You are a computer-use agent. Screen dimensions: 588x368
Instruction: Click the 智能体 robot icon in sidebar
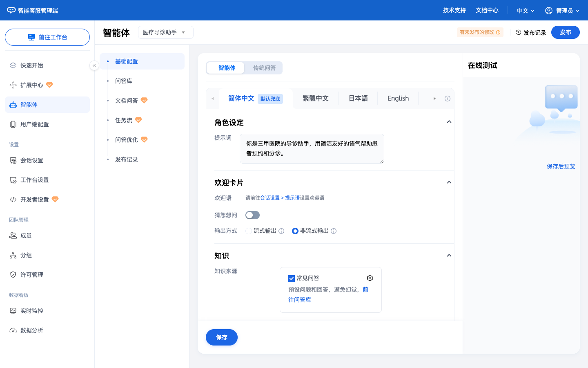pos(13,105)
